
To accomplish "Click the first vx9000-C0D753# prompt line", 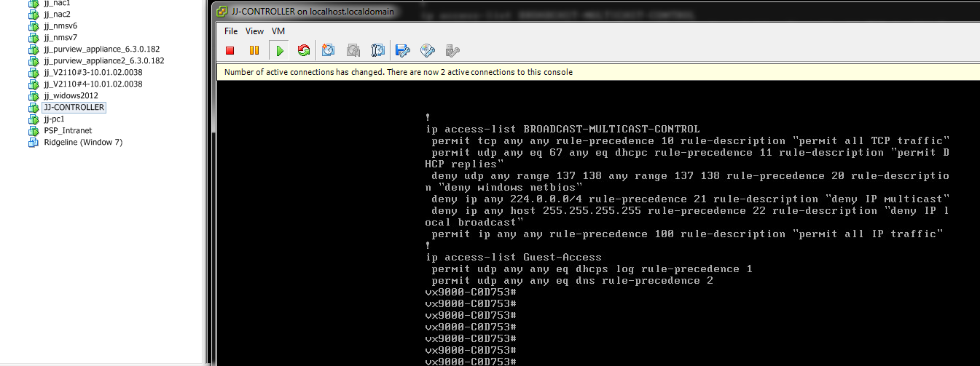I will (471, 292).
